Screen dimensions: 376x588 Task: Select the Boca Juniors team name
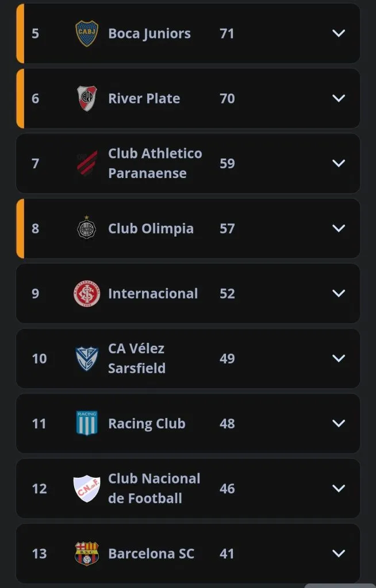[149, 33]
